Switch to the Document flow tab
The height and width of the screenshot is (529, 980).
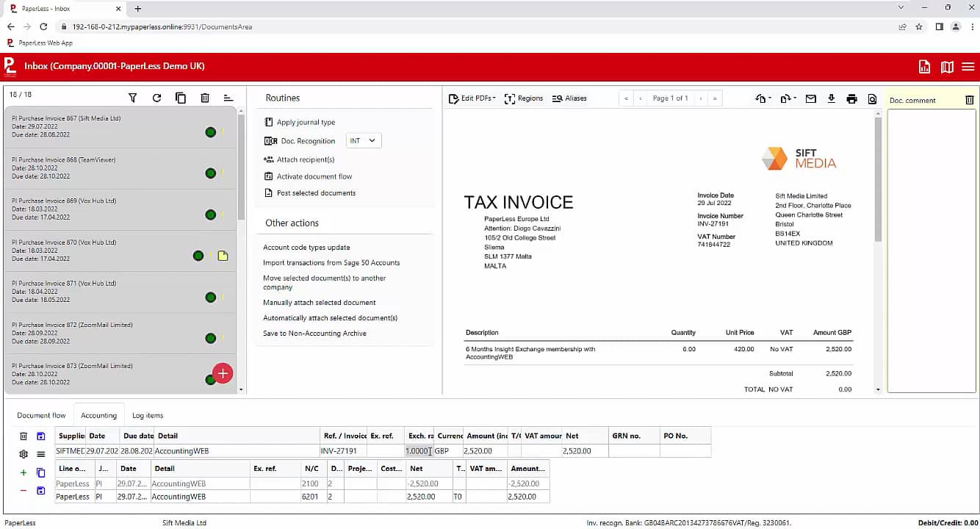[x=41, y=415]
